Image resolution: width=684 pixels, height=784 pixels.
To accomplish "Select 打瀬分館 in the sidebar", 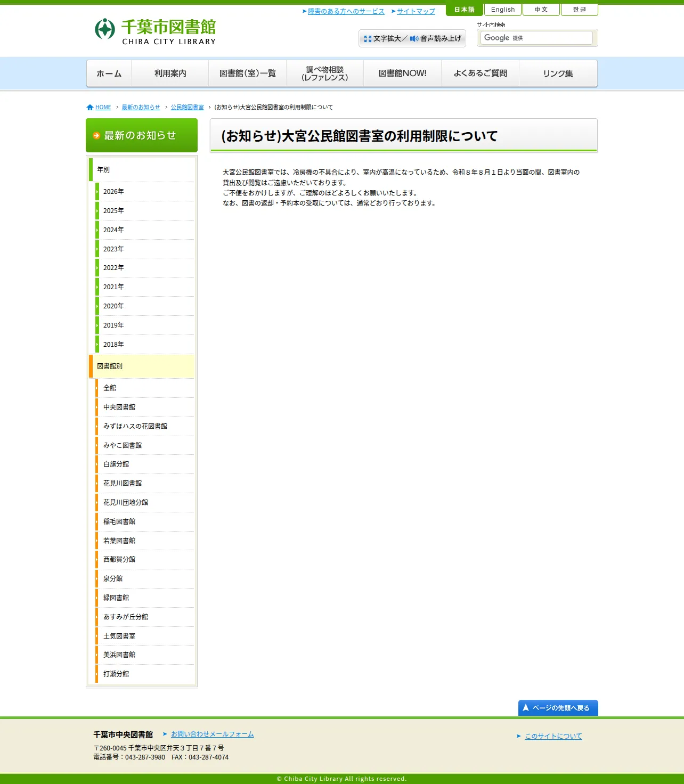I will [x=145, y=674].
